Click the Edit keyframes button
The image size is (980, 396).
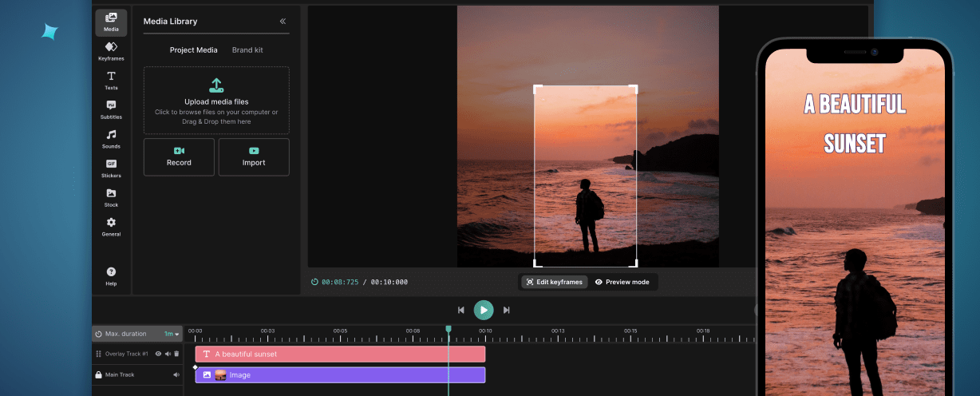click(x=555, y=282)
